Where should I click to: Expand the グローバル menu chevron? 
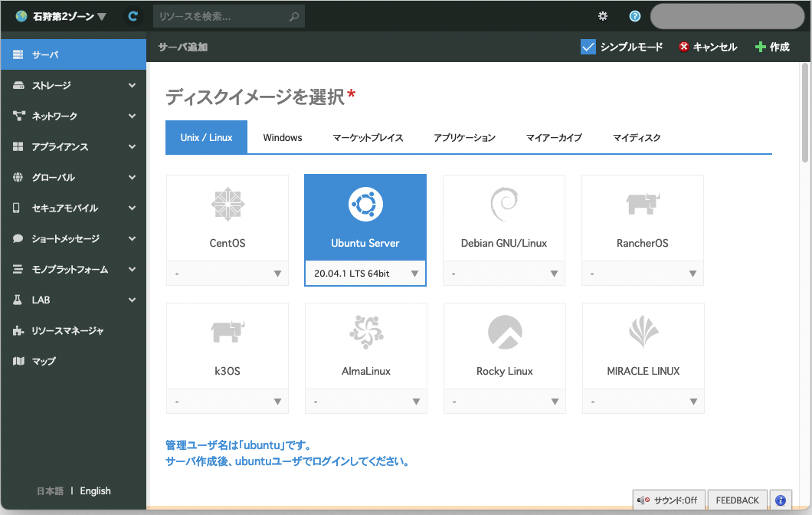tap(133, 177)
